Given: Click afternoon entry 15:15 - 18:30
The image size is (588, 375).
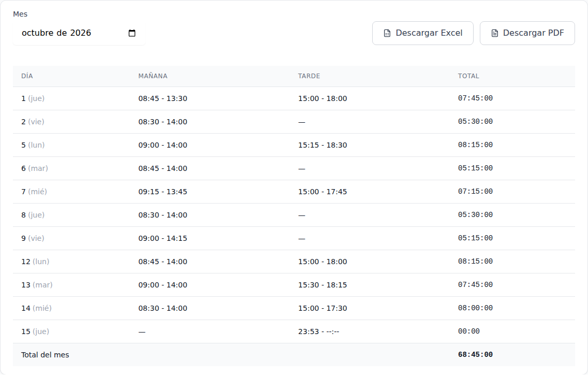Looking at the screenshot, I should (x=322, y=145).
